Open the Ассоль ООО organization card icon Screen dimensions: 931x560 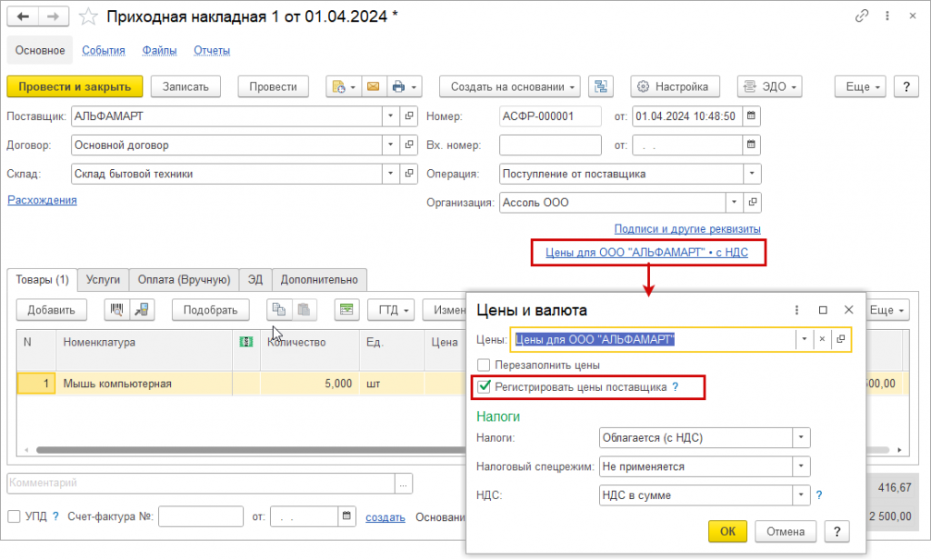[752, 203]
